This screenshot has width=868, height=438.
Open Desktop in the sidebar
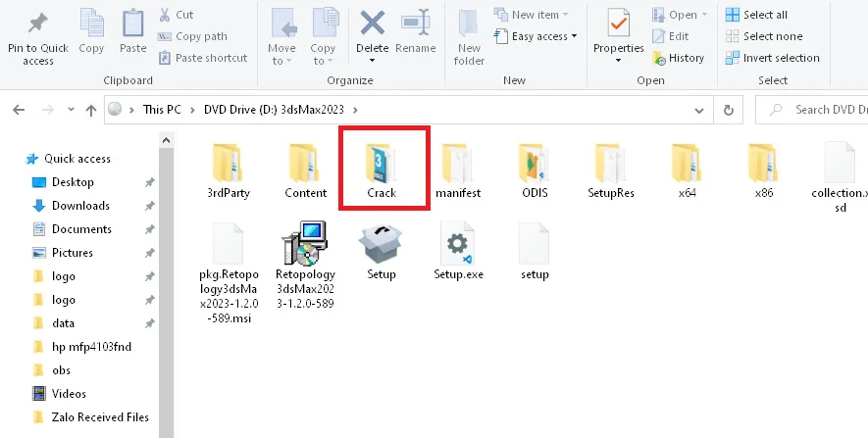(63, 182)
